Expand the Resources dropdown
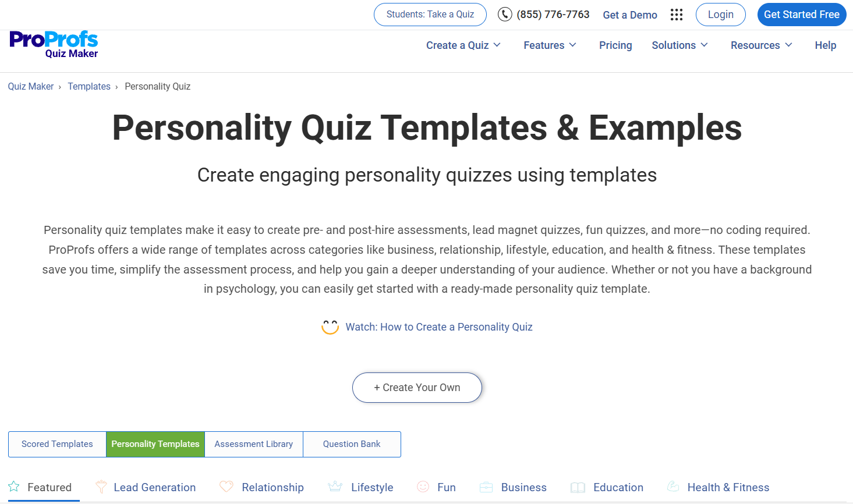Image resolution: width=853 pixels, height=504 pixels. click(760, 45)
